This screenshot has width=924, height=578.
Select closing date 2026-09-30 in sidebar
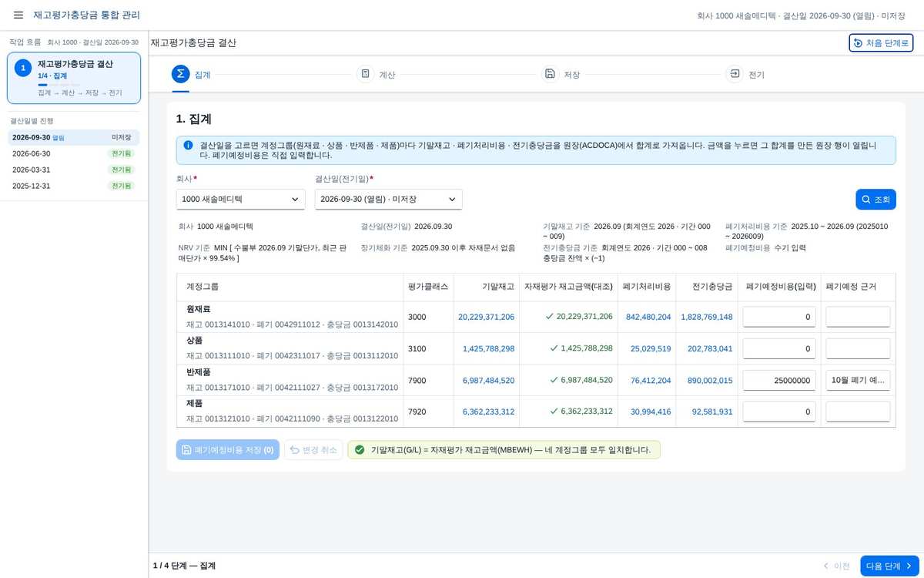tap(74, 137)
